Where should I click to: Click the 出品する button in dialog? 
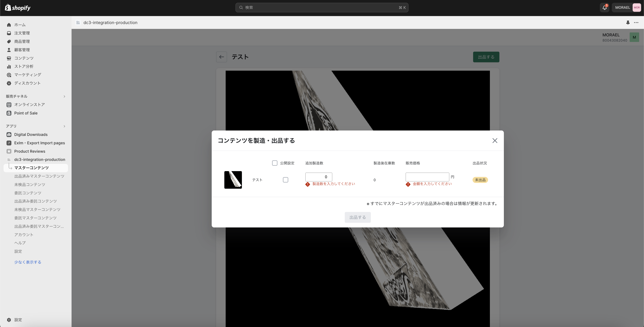pyautogui.click(x=358, y=217)
